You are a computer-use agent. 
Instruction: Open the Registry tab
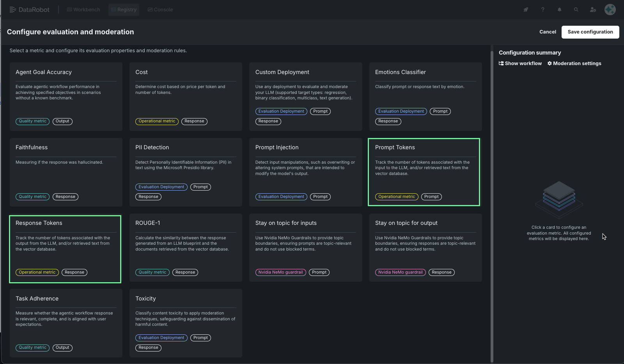124,10
